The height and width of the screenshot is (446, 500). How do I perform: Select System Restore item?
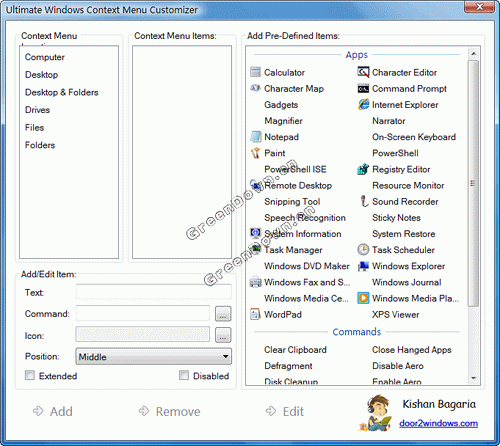pos(404,234)
